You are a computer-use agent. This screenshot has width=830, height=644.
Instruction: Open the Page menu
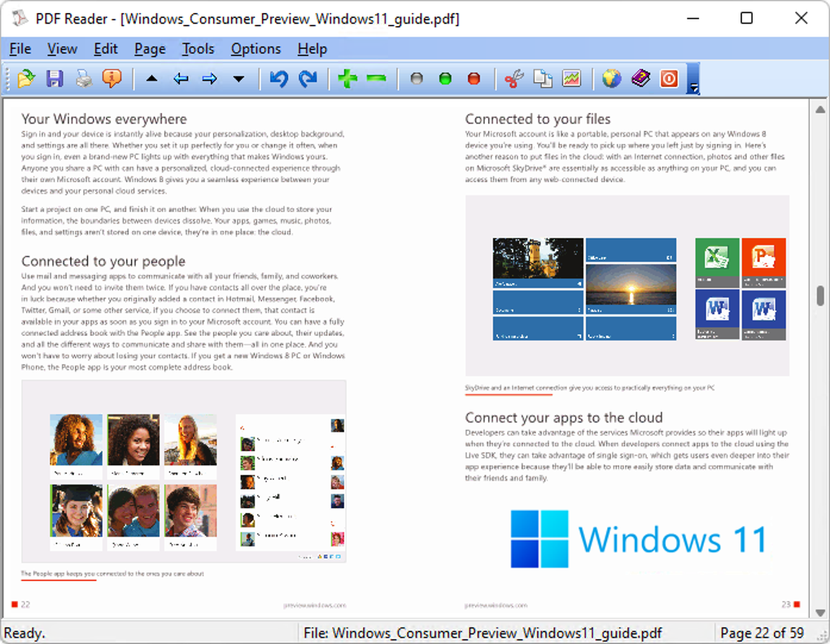click(149, 49)
